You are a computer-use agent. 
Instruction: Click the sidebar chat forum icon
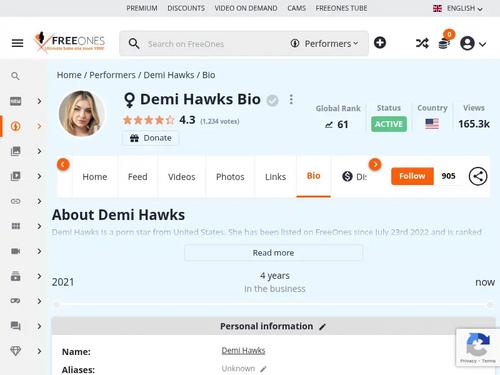(x=16, y=326)
